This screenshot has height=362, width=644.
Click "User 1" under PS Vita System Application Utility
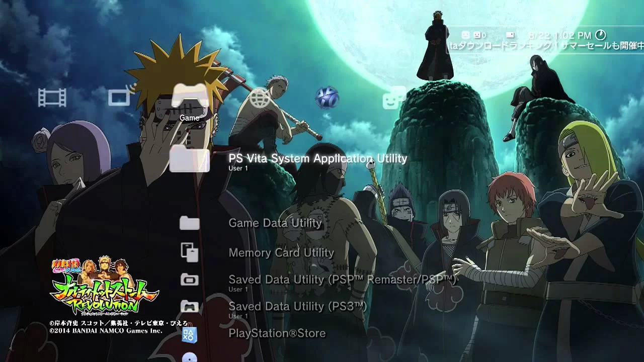[238, 168]
